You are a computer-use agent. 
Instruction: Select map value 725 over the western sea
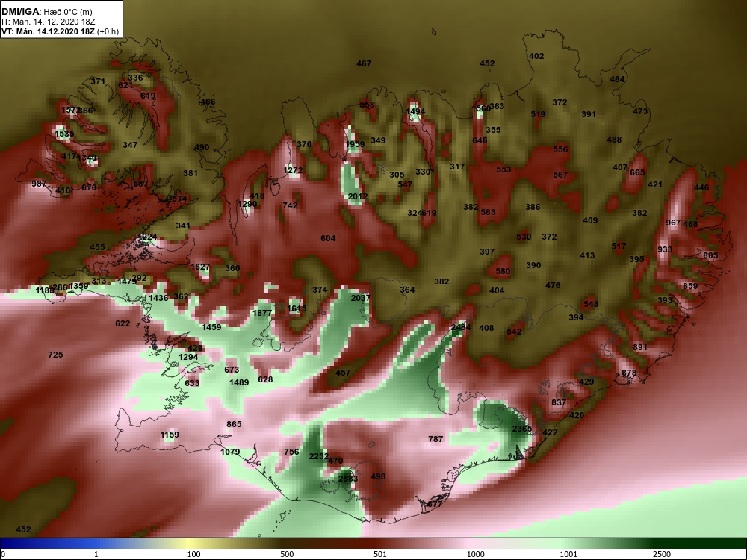click(x=55, y=355)
